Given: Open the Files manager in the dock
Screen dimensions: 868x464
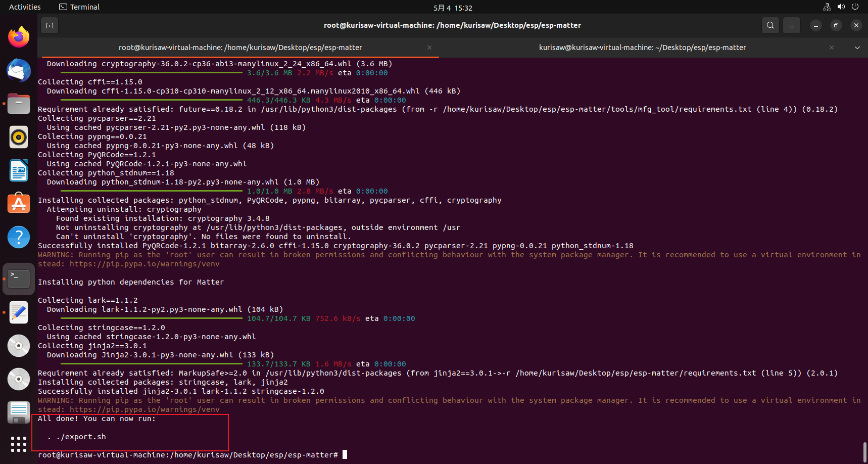Looking at the screenshot, I should point(19,104).
